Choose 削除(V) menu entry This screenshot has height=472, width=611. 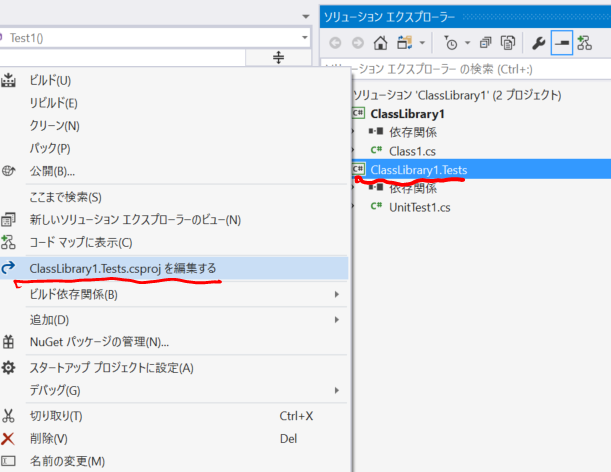pos(49,439)
